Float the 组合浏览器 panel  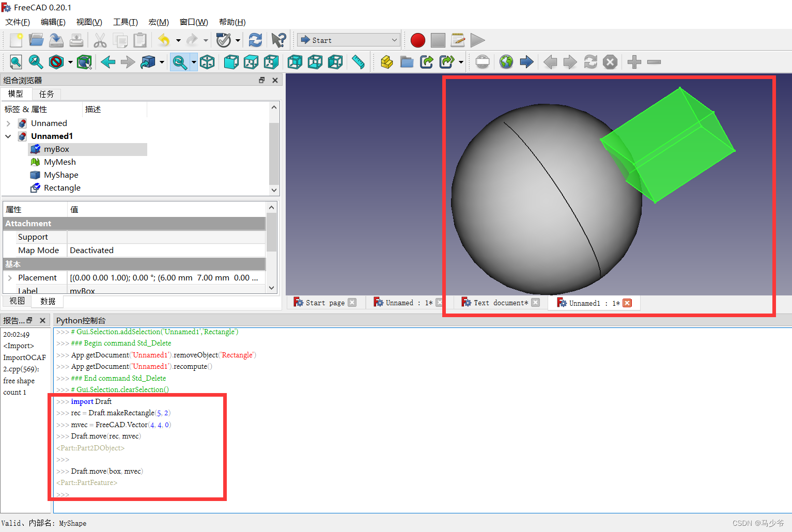point(261,80)
